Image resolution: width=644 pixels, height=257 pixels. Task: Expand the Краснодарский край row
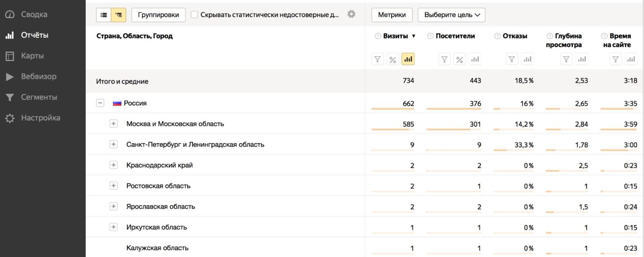pos(113,165)
